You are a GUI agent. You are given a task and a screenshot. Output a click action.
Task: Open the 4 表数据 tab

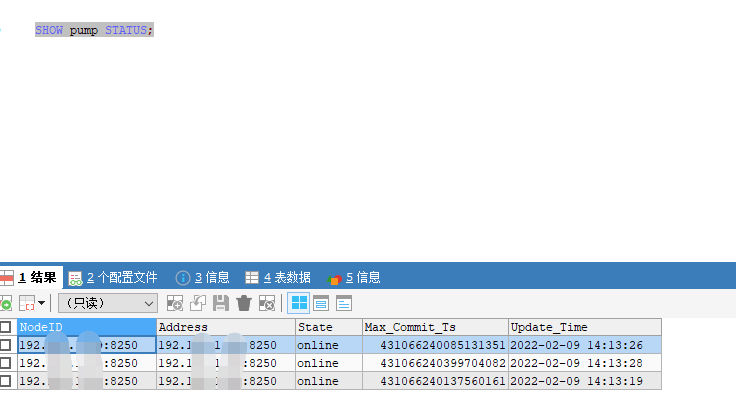pyautogui.click(x=278, y=277)
